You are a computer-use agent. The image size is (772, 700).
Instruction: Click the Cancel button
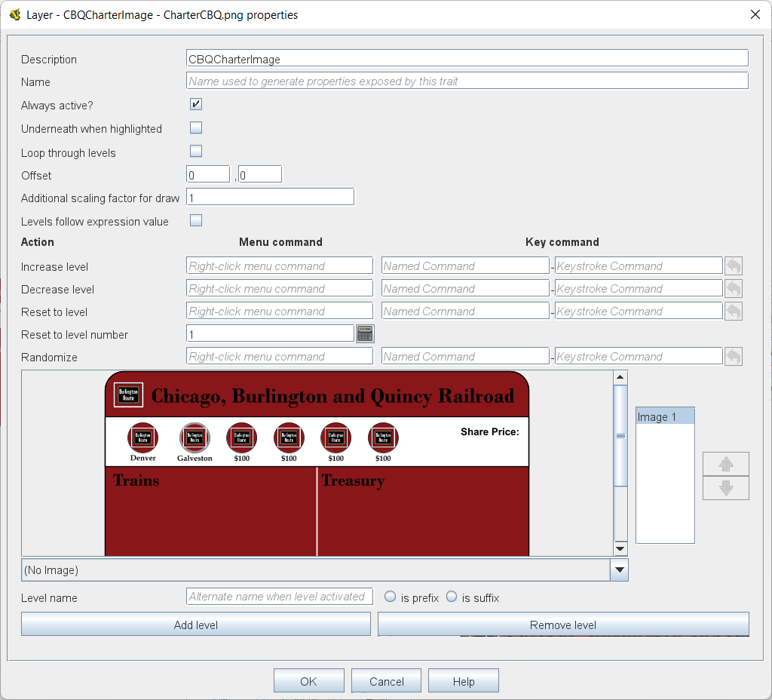387,681
